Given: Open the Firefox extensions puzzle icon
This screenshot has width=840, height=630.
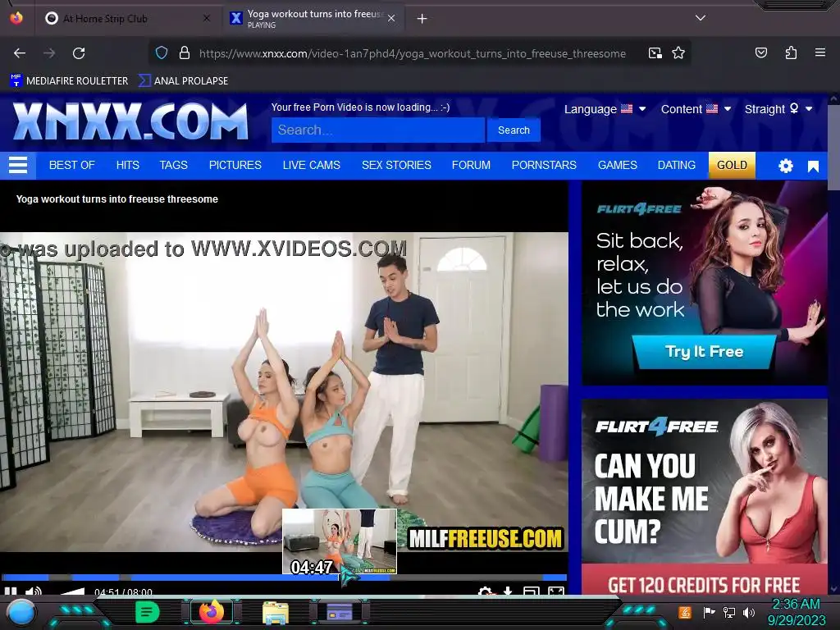Looking at the screenshot, I should 791,52.
